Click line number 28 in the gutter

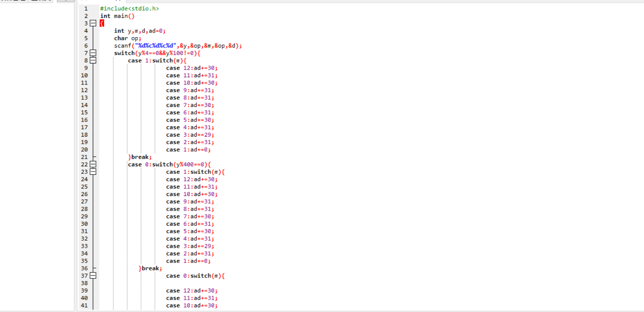[84, 209]
